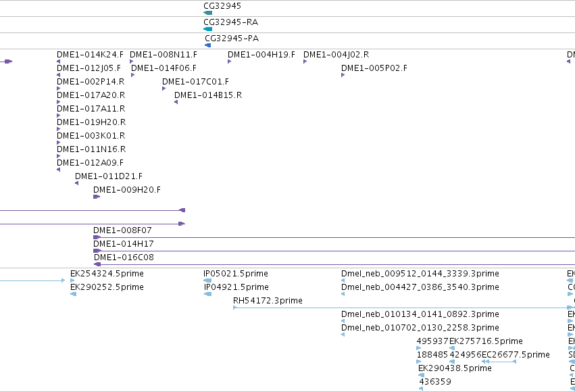
Task: Click the DME1-002P14.R feature label
Action: [91, 82]
